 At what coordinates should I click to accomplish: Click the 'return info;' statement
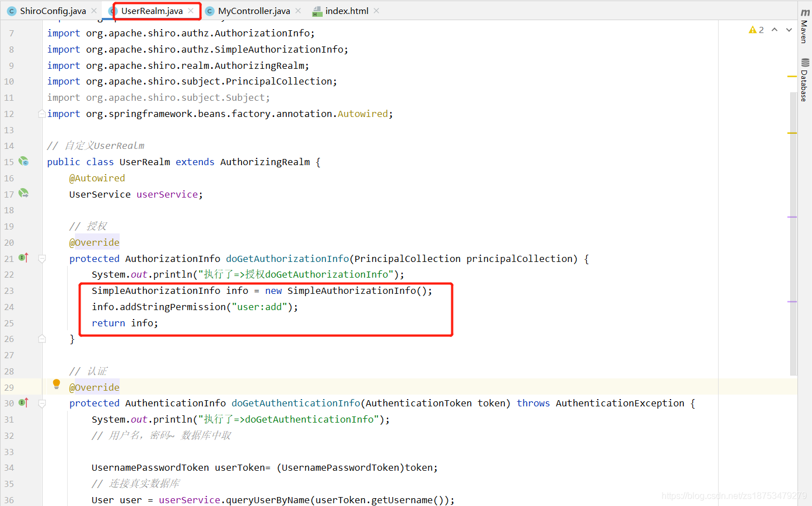pyautogui.click(x=125, y=323)
